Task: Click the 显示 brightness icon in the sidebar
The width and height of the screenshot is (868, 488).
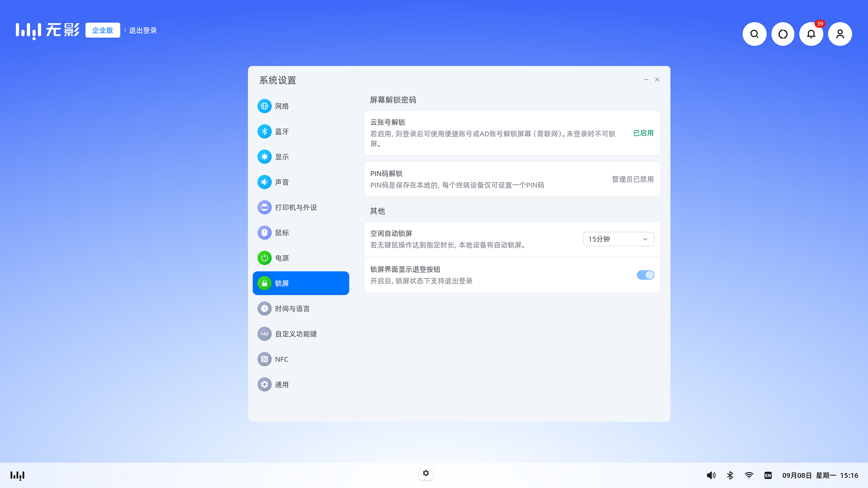Action: (x=264, y=157)
